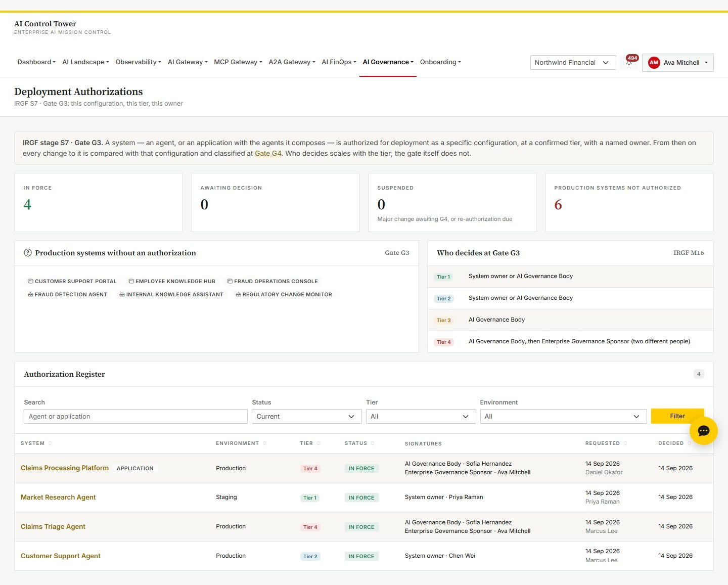Open the Dashboard menu
The height and width of the screenshot is (585, 728).
[x=36, y=62]
